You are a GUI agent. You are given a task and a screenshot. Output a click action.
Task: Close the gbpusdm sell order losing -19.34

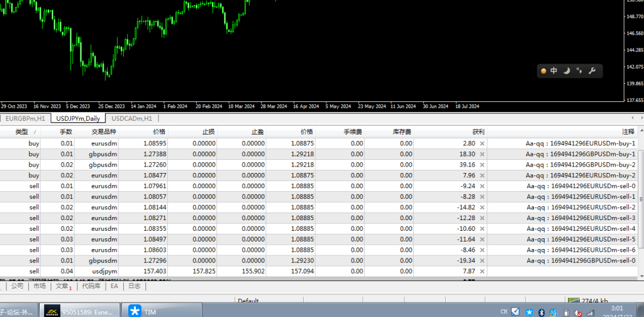pos(482,260)
